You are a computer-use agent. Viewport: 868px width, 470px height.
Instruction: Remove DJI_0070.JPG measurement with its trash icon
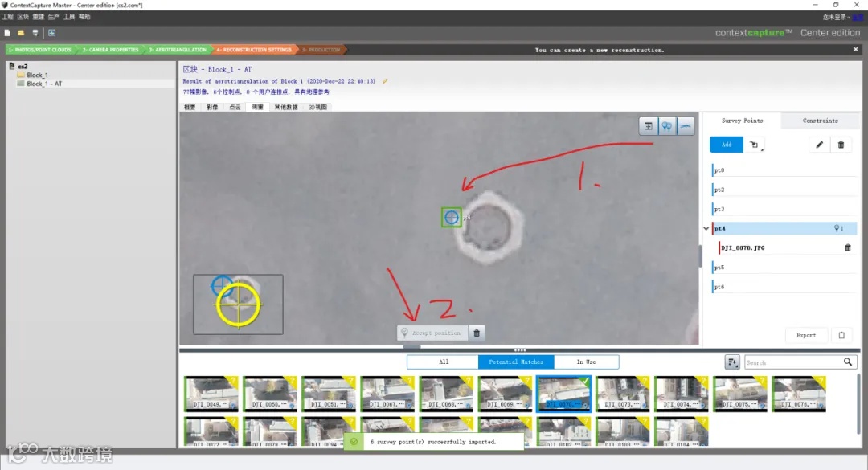[848, 248]
